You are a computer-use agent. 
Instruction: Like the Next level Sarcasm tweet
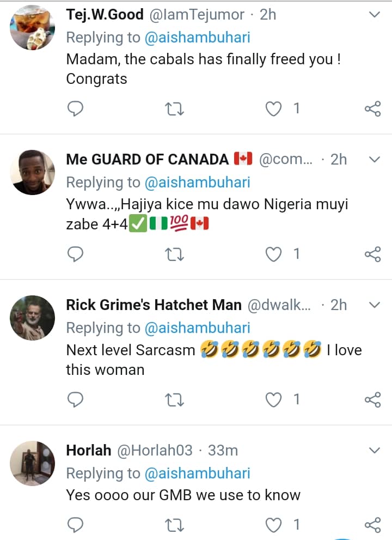(x=273, y=400)
